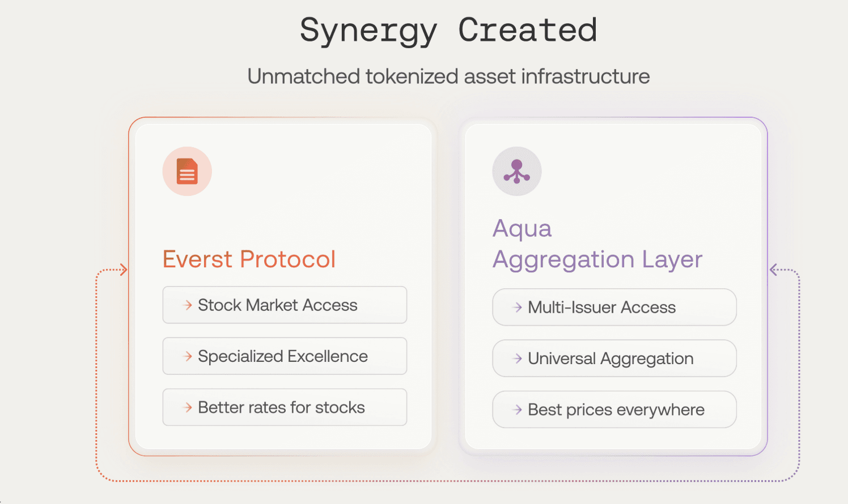The image size is (848, 504).
Task: Click the purple aggregation node icon
Action: click(517, 172)
